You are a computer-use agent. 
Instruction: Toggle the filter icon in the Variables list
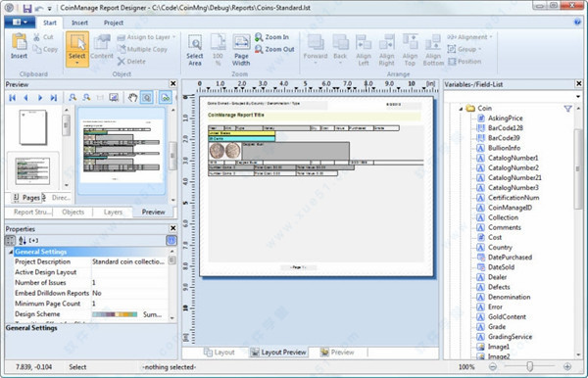pyautogui.click(x=567, y=109)
